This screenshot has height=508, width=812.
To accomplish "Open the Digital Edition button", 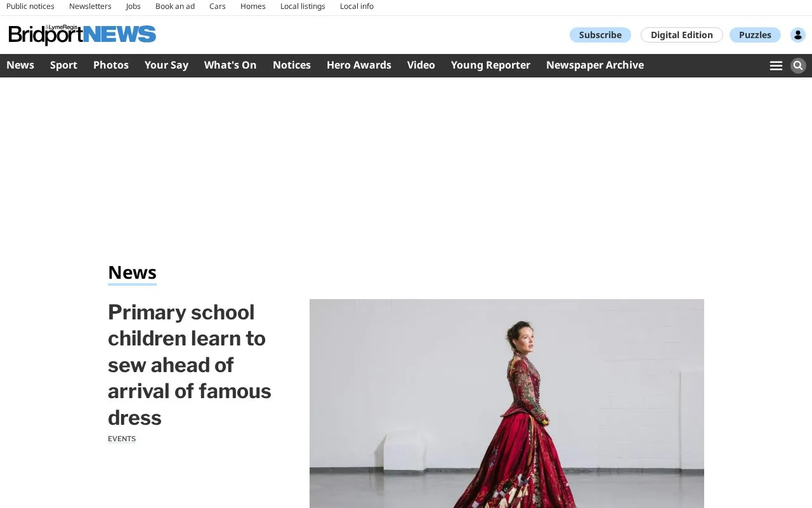I will [x=682, y=35].
